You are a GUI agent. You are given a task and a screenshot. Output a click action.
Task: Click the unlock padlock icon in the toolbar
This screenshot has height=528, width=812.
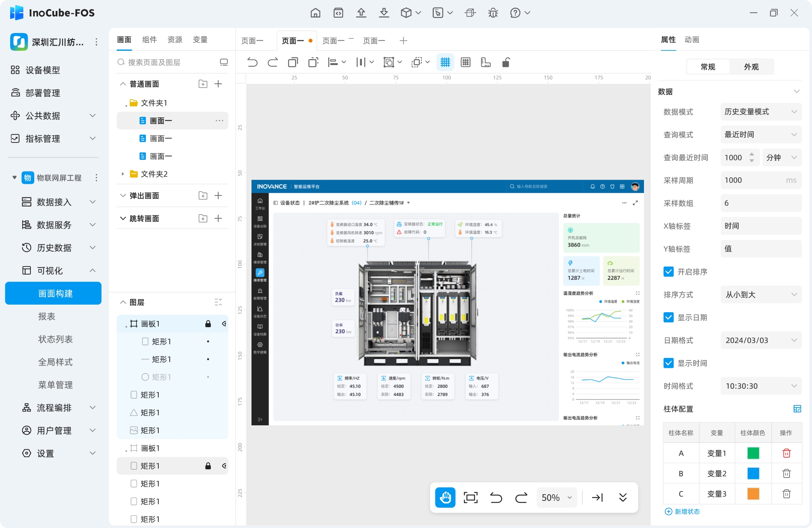[x=506, y=62]
